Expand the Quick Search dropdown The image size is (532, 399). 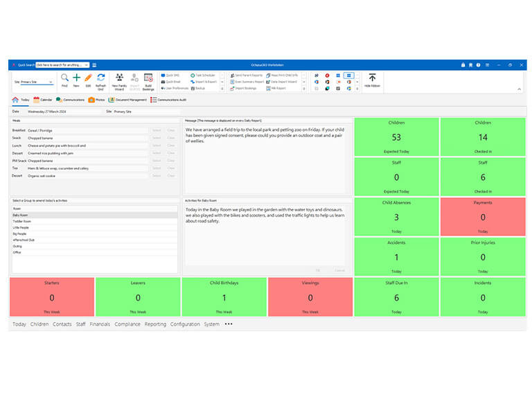[87, 65]
